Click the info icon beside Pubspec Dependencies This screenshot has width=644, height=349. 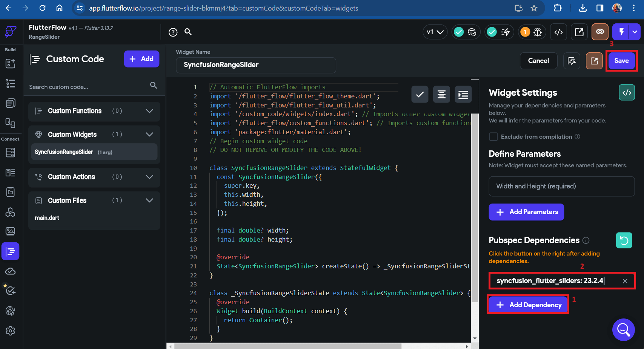[586, 240]
